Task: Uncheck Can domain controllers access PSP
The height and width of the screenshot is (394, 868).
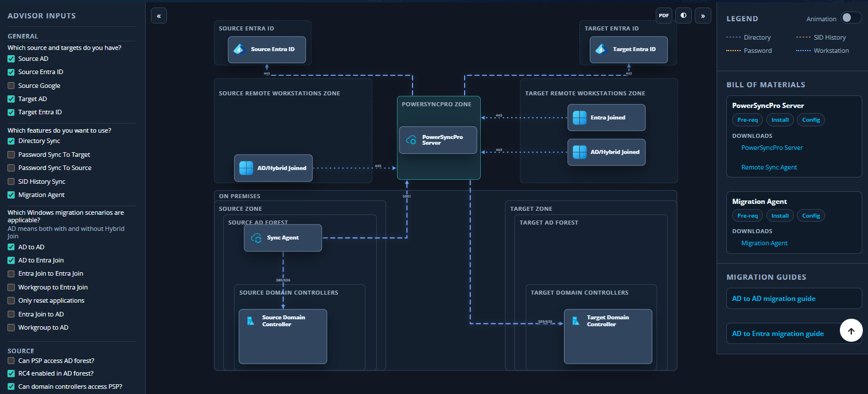Action: point(11,387)
